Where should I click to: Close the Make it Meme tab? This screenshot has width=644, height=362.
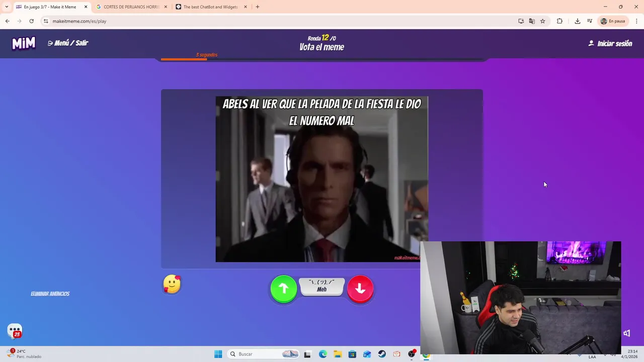[x=86, y=7]
